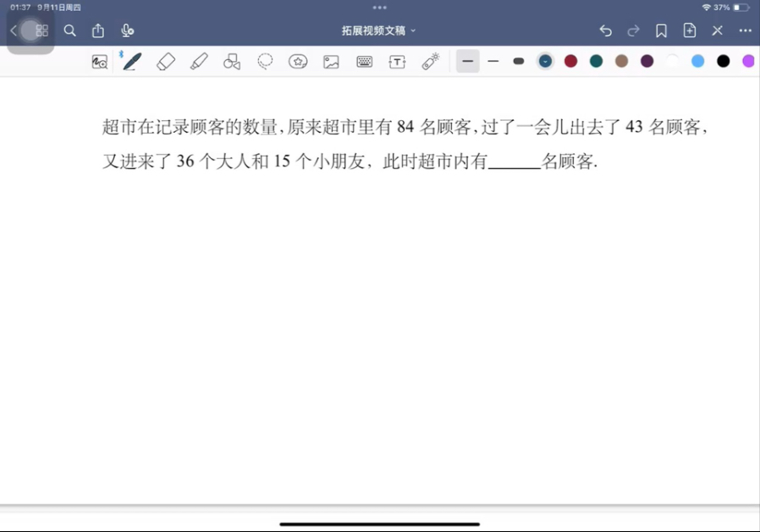Select the Pen tool
760x532 pixels.
[x=132, y=62]
